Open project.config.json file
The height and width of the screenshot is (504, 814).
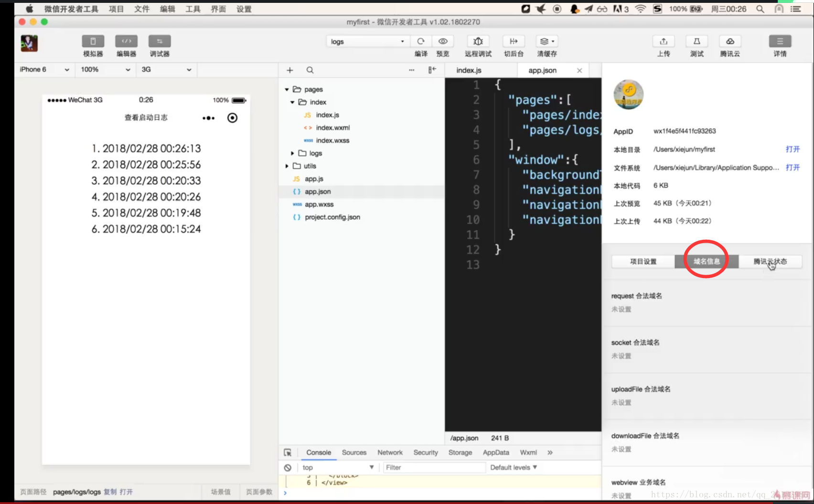click(x=332, y=217)
